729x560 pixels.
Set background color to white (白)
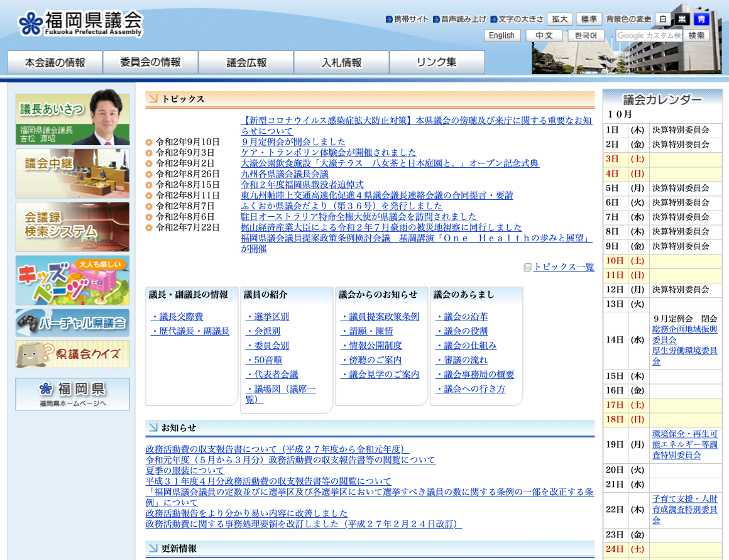tap(663, 19)
